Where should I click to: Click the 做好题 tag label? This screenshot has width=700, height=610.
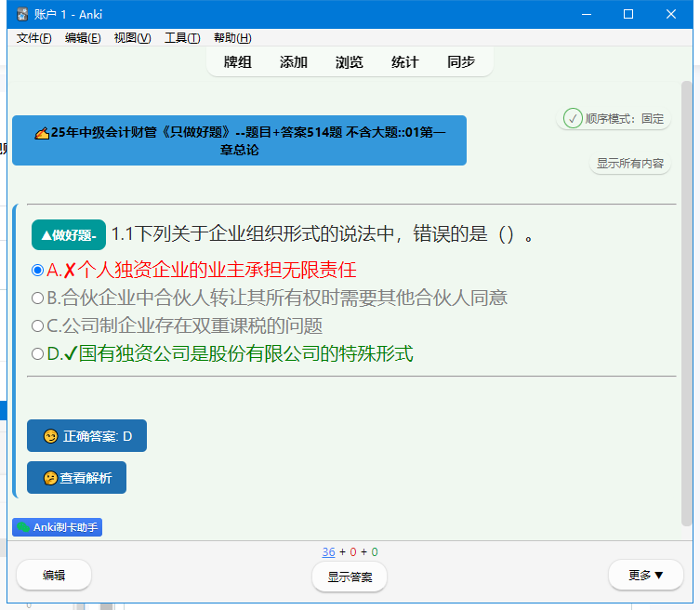tap(69, 235)
